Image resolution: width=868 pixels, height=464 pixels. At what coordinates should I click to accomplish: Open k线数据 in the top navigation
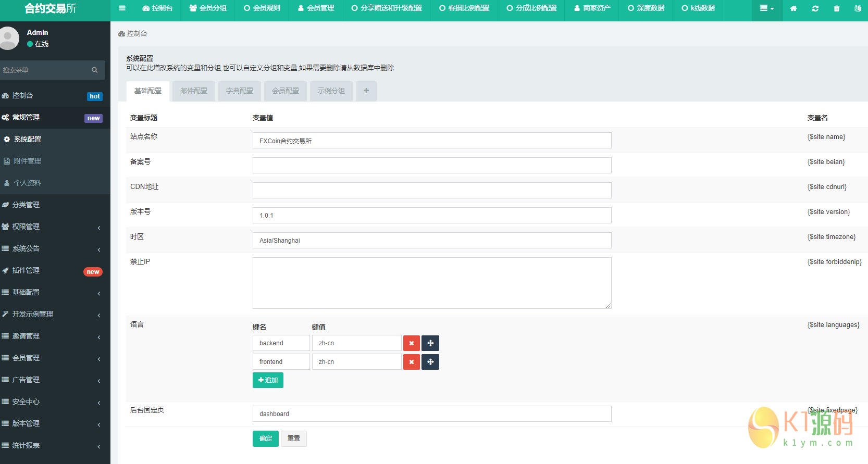[x=698, y=8]
